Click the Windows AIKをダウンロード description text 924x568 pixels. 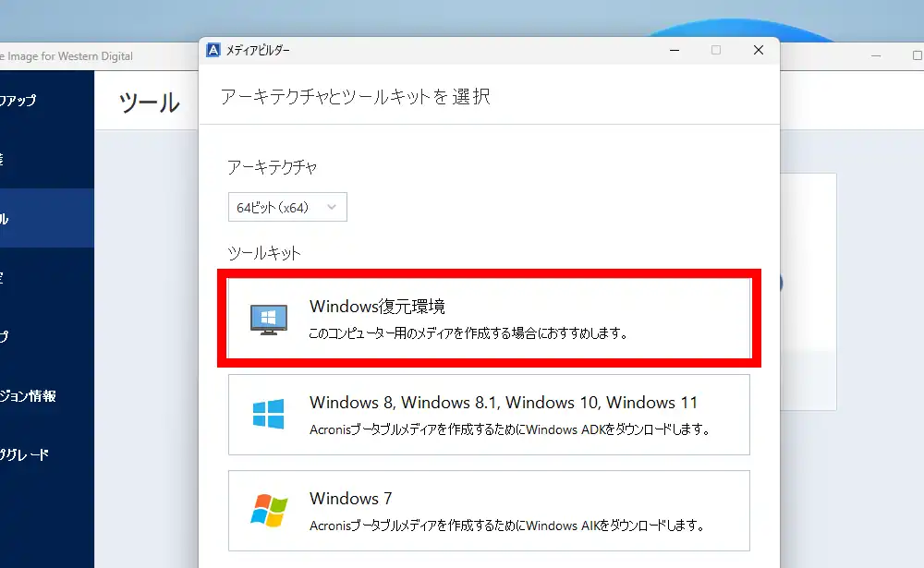(x=507, y=526)
